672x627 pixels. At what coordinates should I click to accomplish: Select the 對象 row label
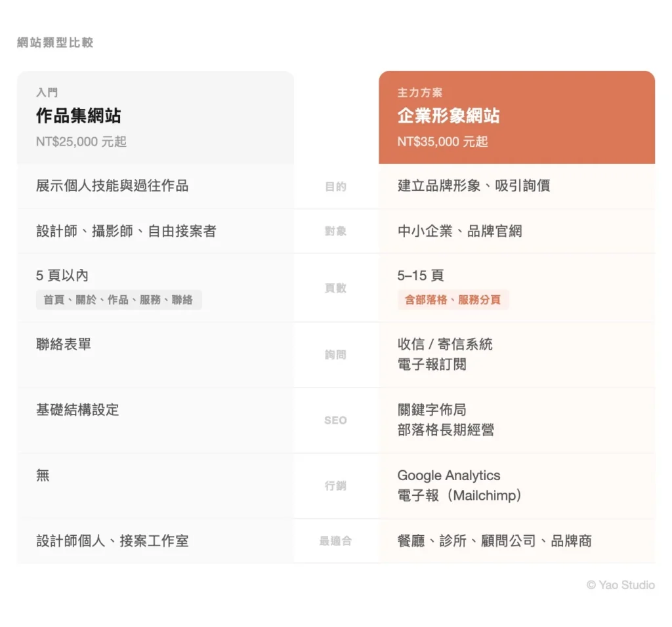pyautogui.click(x=337, y=232)
